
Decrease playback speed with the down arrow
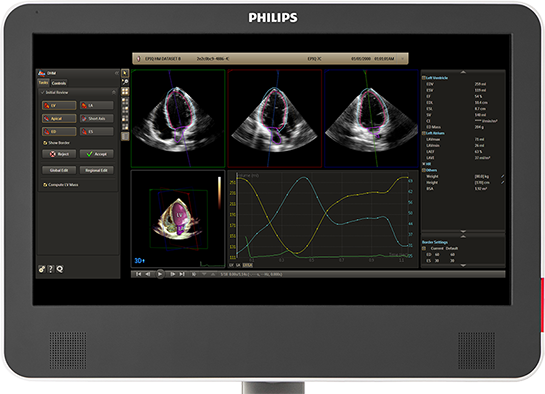[x=204, y=274]
